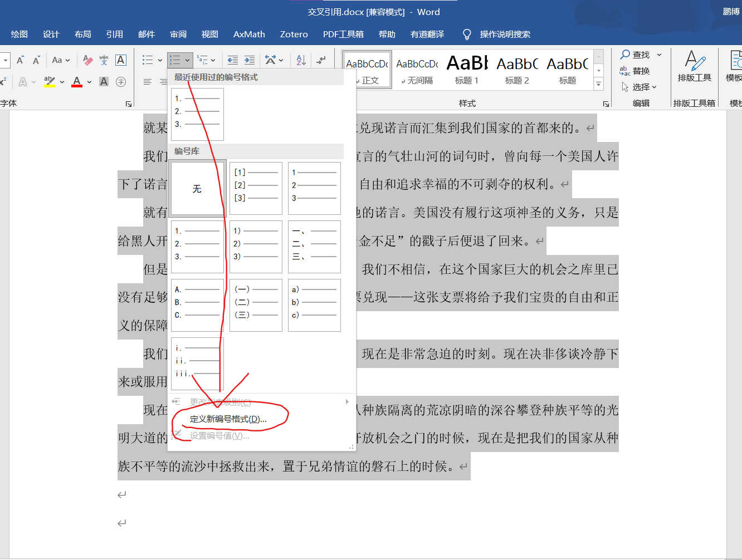Apply the 无间隔 No Spacing style

417,70
